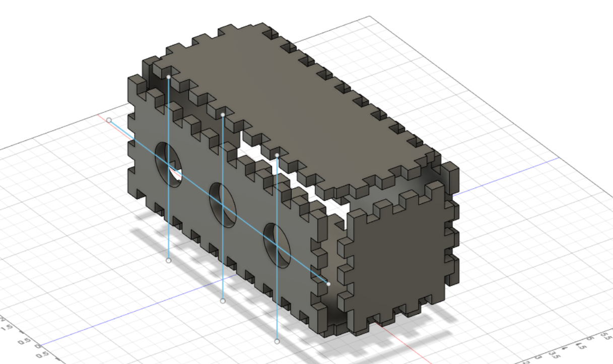
Task: Pick the leftmost circular hole in the front panel
Action: click(x=169, y=165)
